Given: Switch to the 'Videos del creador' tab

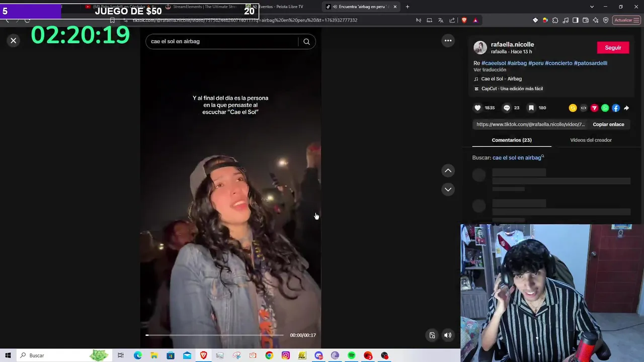Looking at the screenshot, I should [591, 140].
